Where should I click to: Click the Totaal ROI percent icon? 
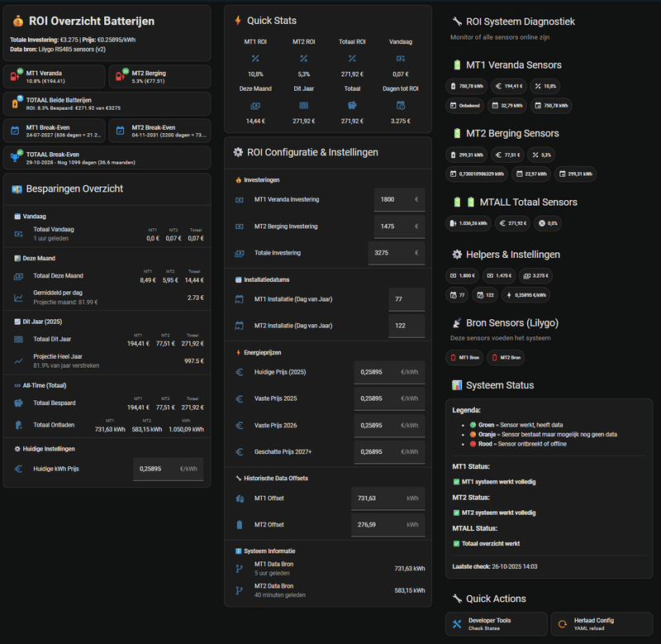pos(353,59)
